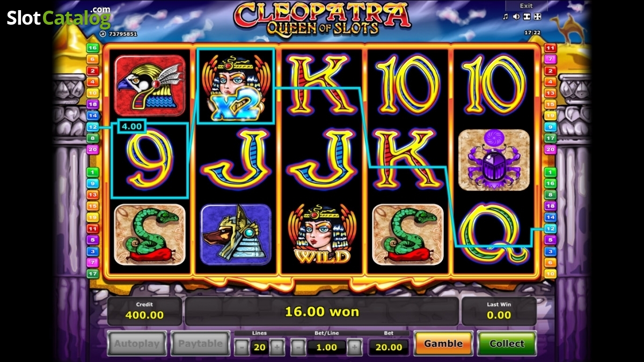Collect the current win
644x362 pixels.
507,344
